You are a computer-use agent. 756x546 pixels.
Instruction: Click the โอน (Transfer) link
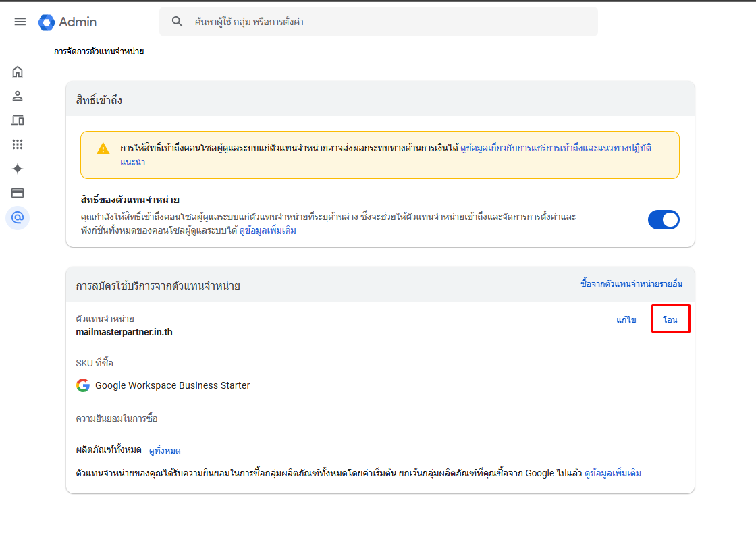tap(670, 320)
